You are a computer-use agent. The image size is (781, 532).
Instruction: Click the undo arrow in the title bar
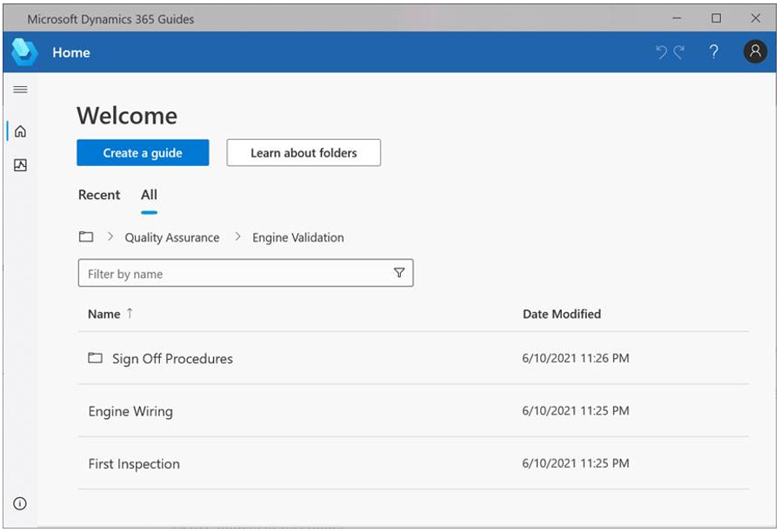662,52
